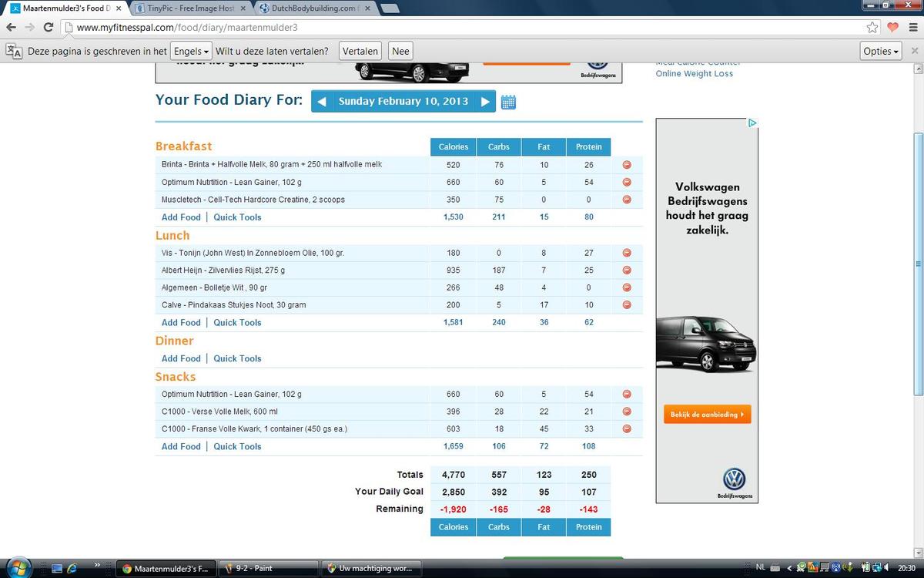Open the calendar date picker icon
The height and width of the screenshot is (578, 924).
508,102
